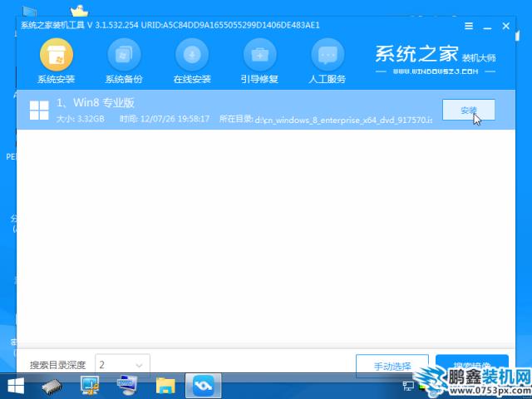The width and height of the screenshot is (532, 399).
Task: Minimize the 系统之家装机工具 window
Action: 487,27
